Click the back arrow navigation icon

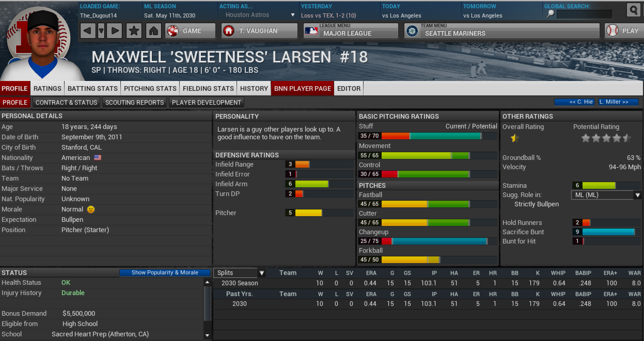tap(88, 31)
